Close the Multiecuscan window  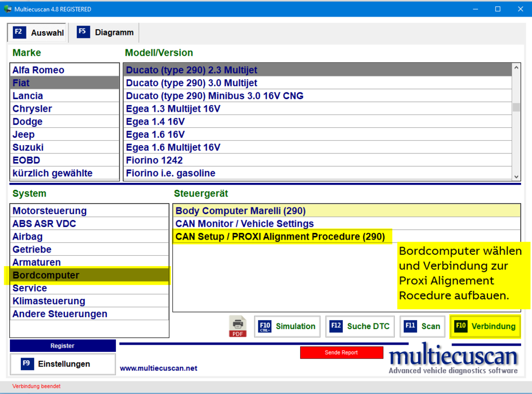520,9
